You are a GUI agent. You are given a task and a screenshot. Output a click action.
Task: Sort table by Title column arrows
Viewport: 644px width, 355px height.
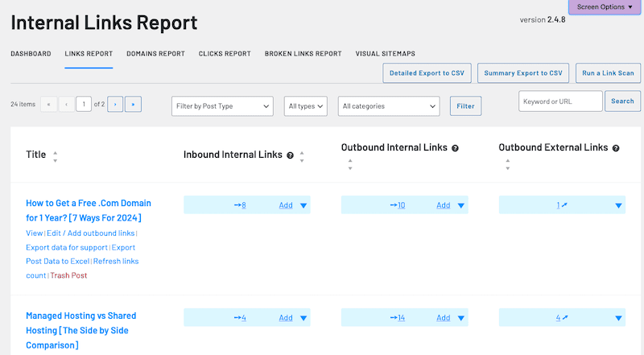pyautogui.click(x=55, y=156)
